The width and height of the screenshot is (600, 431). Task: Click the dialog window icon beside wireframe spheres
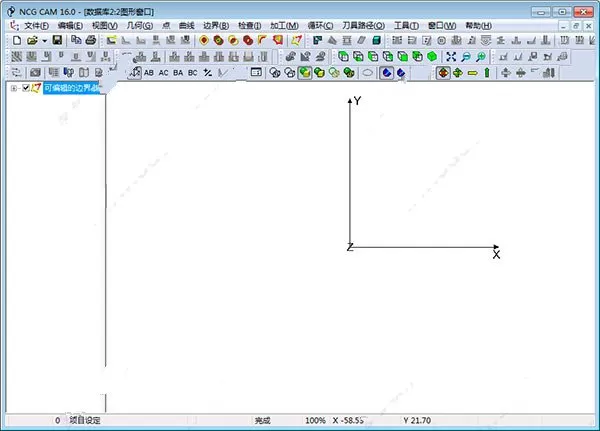tap(256, 72)
